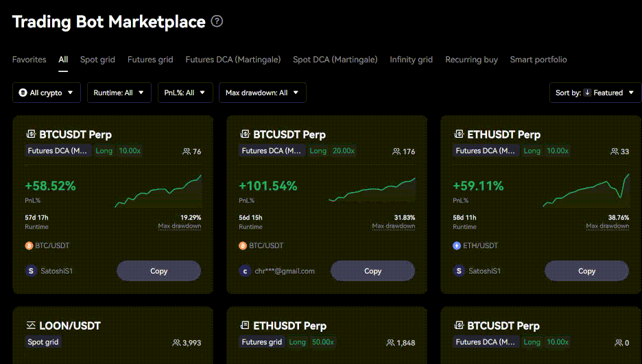Click the Bitcoin coin icon on the SatoshiS1 BTC card
The image size is (642, 364).
click(x=29, y=246)
